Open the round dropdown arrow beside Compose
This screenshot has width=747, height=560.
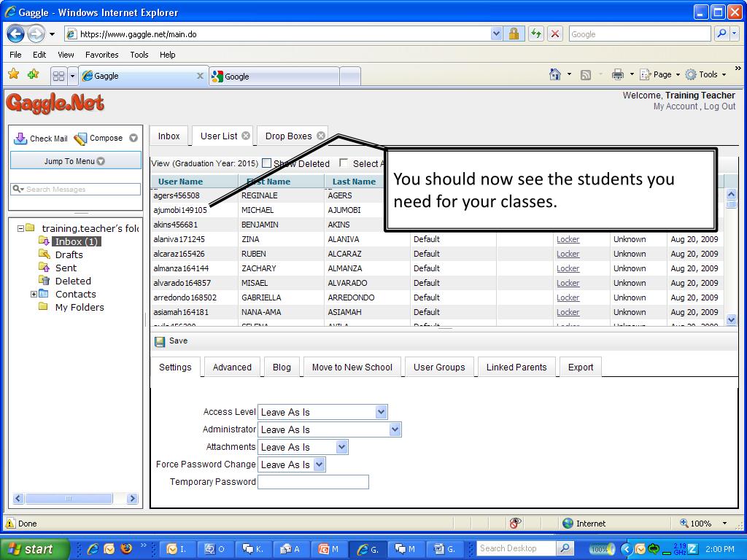point(133,138)
